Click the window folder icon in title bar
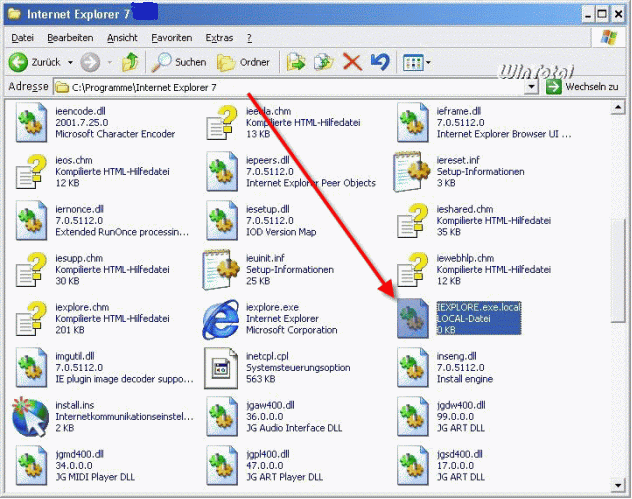 click(15, 14)
